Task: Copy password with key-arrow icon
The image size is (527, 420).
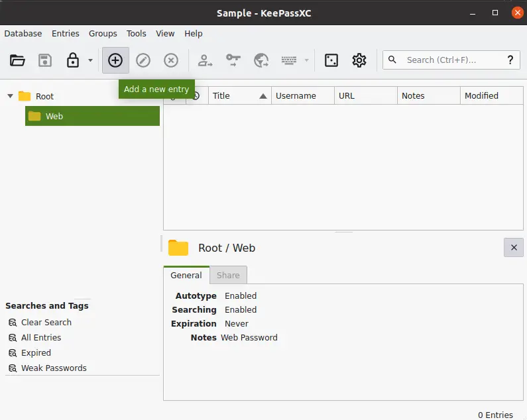Action: pyautogui.click(x=233, y=60)
